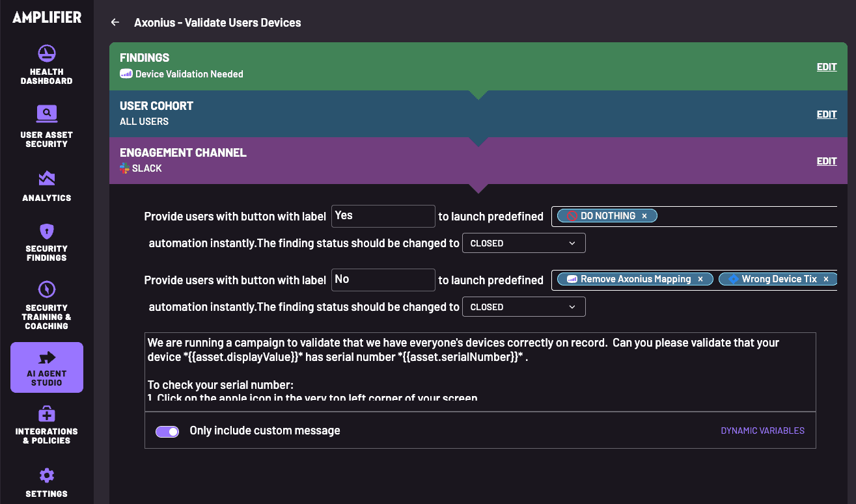The height and width of the screenshot is (504, 856).
Task: Remove the Wrong Device Tix chip
Action: click(x=826, y=279)
